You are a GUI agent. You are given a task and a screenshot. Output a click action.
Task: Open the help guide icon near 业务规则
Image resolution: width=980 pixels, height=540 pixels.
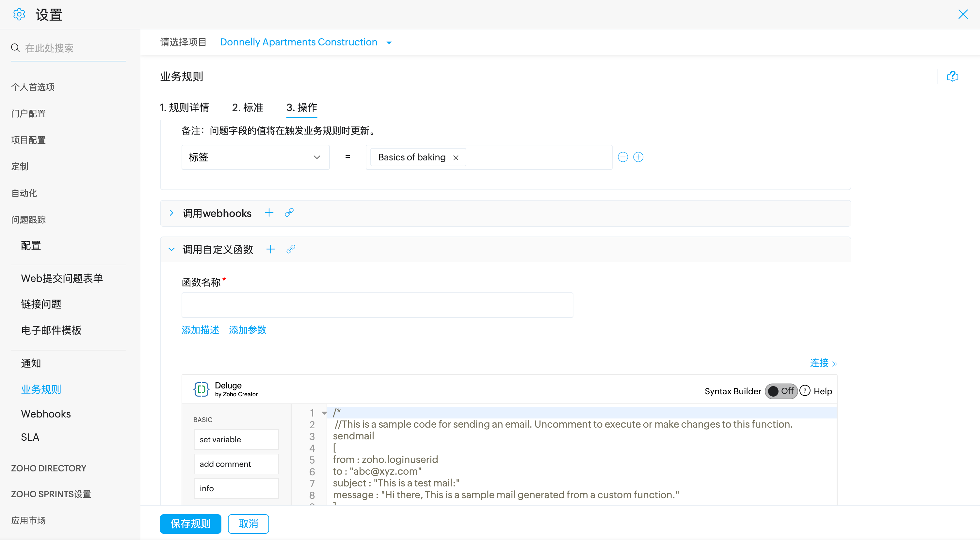[x=952, y=76]
